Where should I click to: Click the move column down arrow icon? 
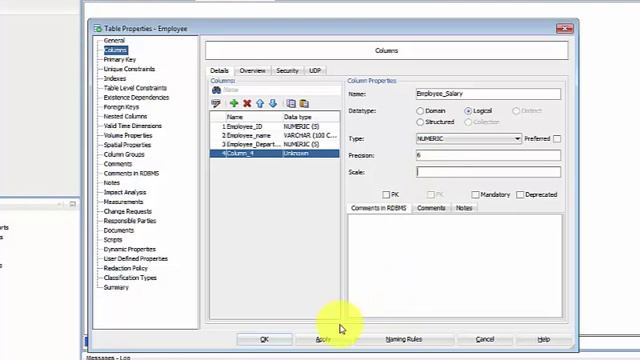[273, 103]
